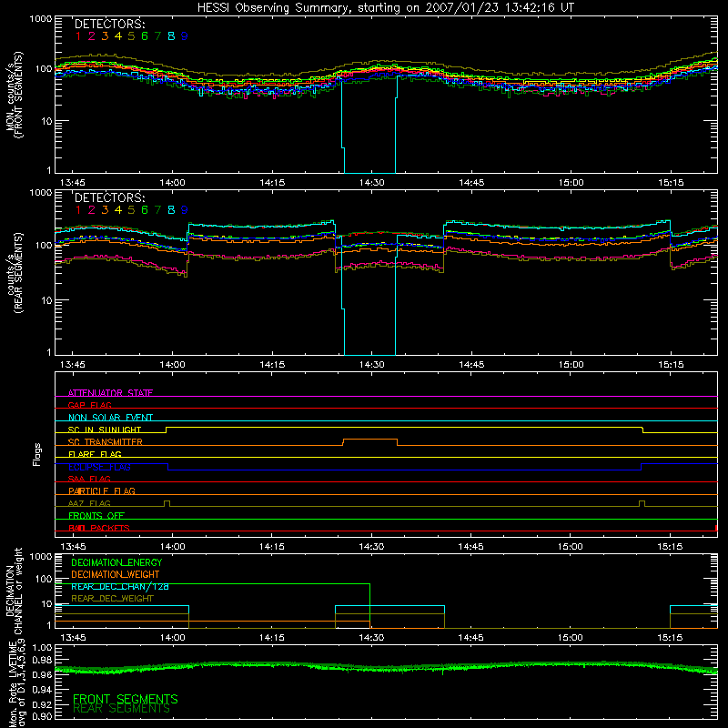This screenshot has height=728, width=728.
Task: Click dark green detector number 7 in rear segments legend
Action: (157, 210)
